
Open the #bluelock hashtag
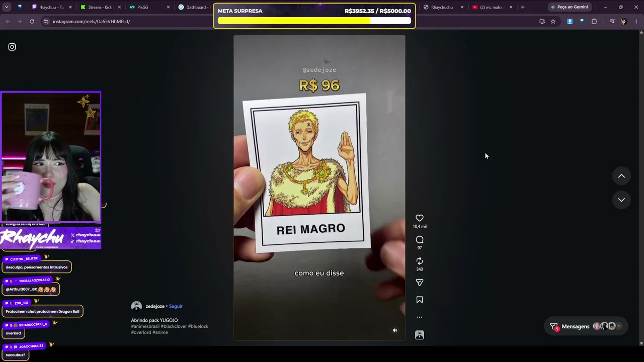point(198,326)
